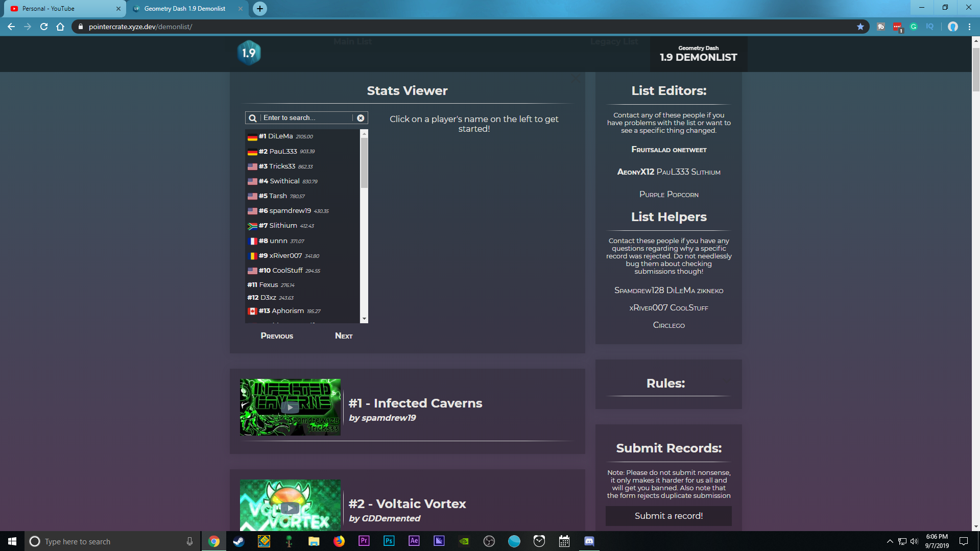Open OBS Studio from the taskbar
Image resolution: width=980 pixels, height=551 pixels.
[x=489, y=541]
